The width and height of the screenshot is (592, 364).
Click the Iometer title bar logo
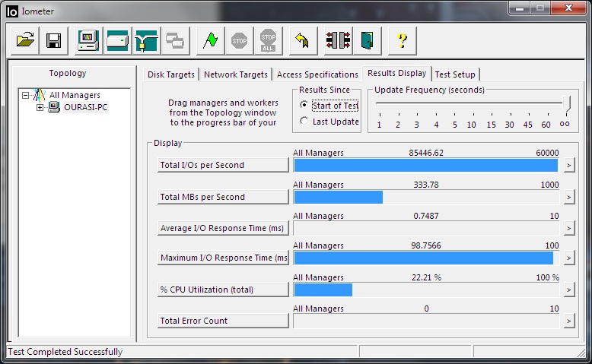pos(12,11)
